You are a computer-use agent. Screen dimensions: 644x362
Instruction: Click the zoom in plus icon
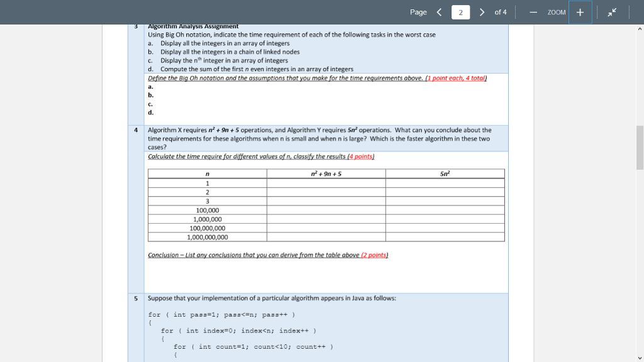(579, 12)
